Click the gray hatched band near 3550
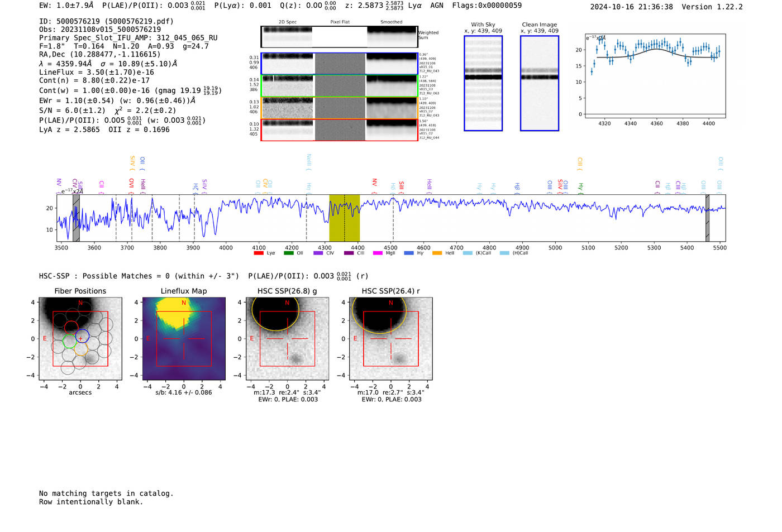 pyautogui.click(x=76, y=218)
